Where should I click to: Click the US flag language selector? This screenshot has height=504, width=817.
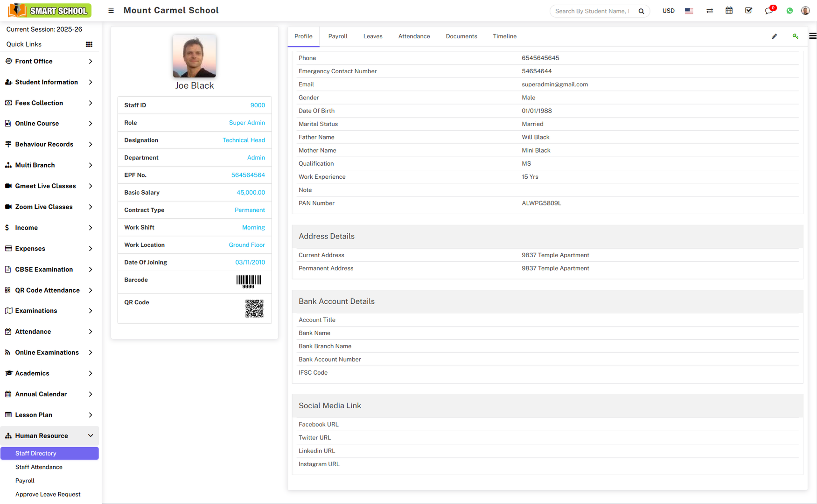point(689,11)
